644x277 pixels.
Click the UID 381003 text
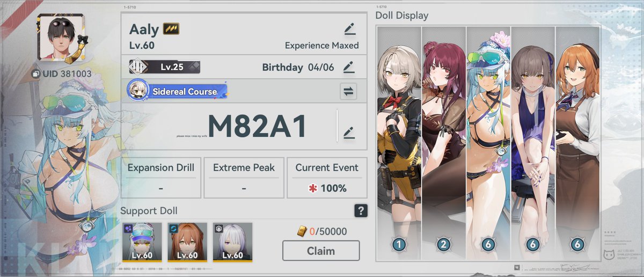click(x=67, y=74)
